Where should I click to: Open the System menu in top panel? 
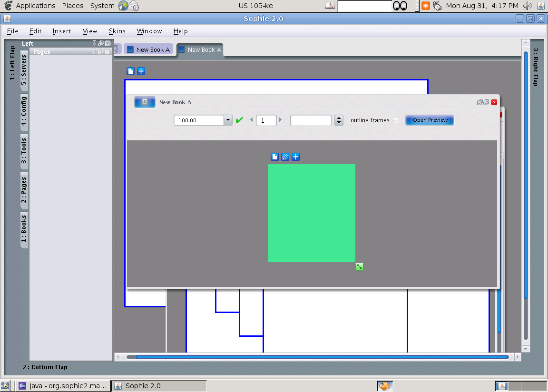pyautogui.click(x=102, y=6)
